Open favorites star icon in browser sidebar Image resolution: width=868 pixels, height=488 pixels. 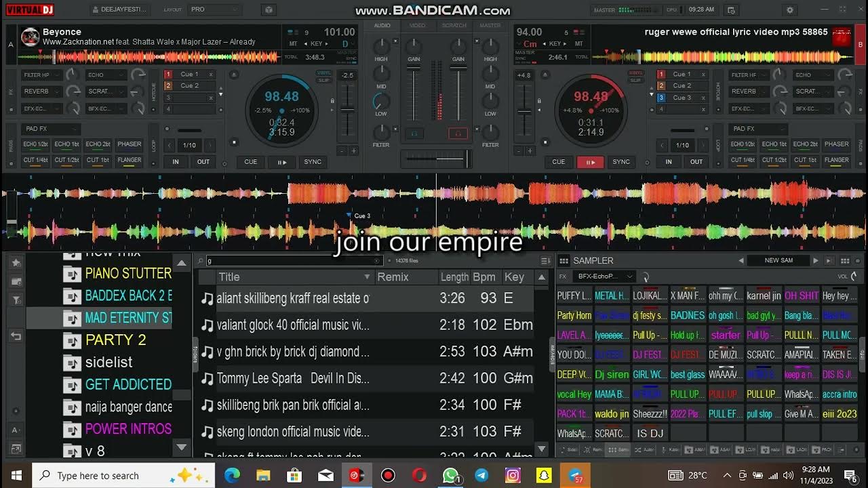coord(16,262)
